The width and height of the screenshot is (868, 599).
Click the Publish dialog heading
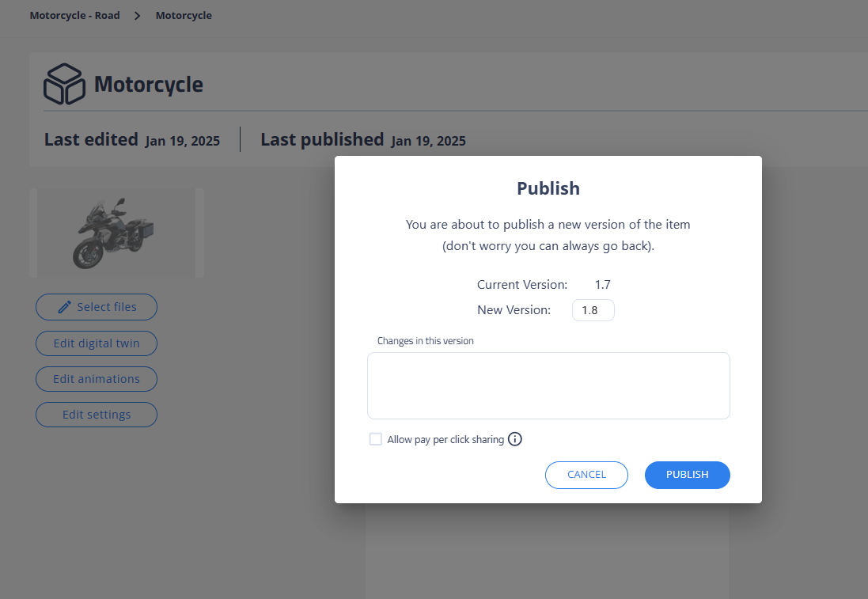pos(548,188)
